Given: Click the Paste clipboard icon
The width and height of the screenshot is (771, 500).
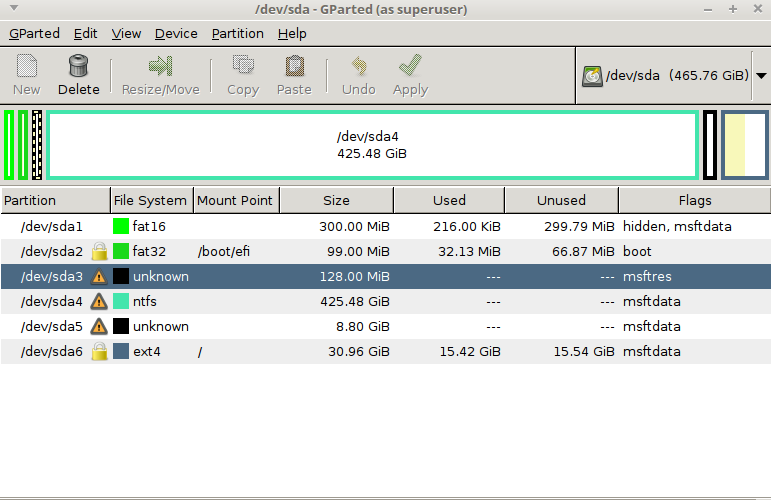Looking at the screenshot, I should (295, 66).
